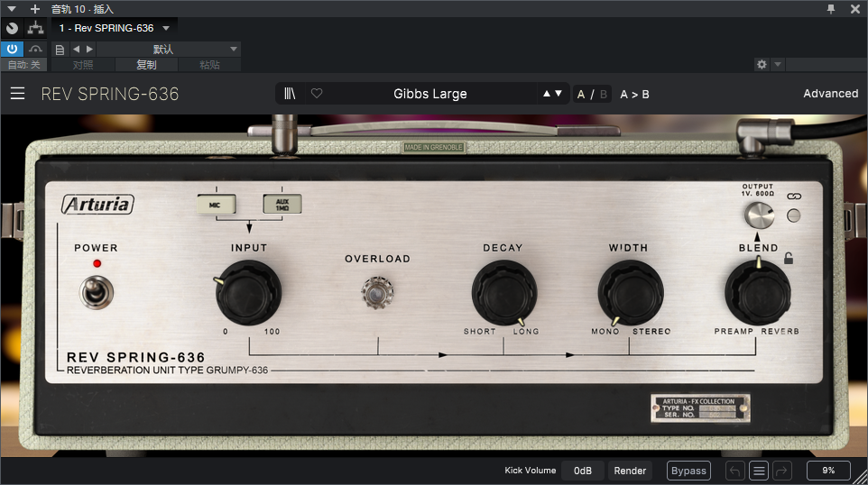Flip the POWER toggle switch on the unit
The height and width of the screenshot is (485, 868).
point(97,293)
